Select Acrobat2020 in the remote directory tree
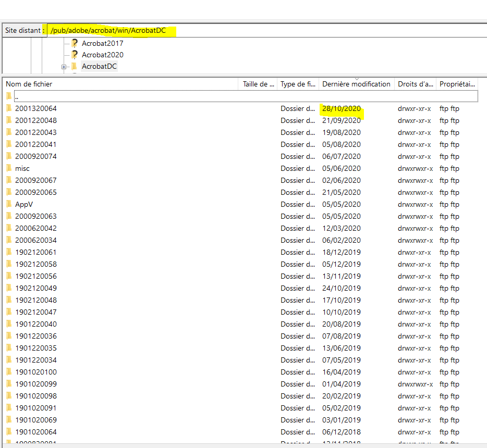 102,55
